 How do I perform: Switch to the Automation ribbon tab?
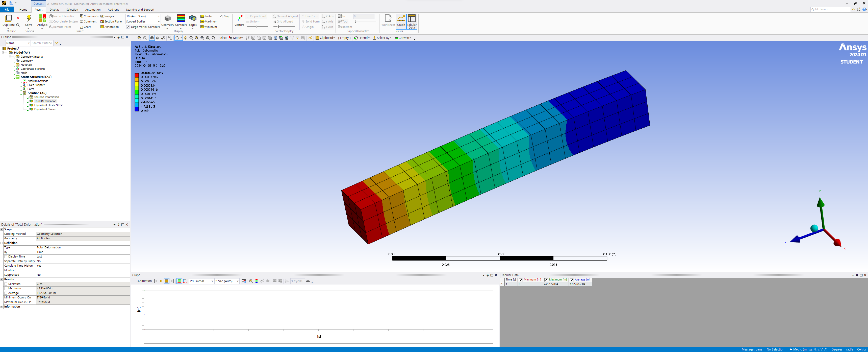pyautogui.click(x=93, y=10)
